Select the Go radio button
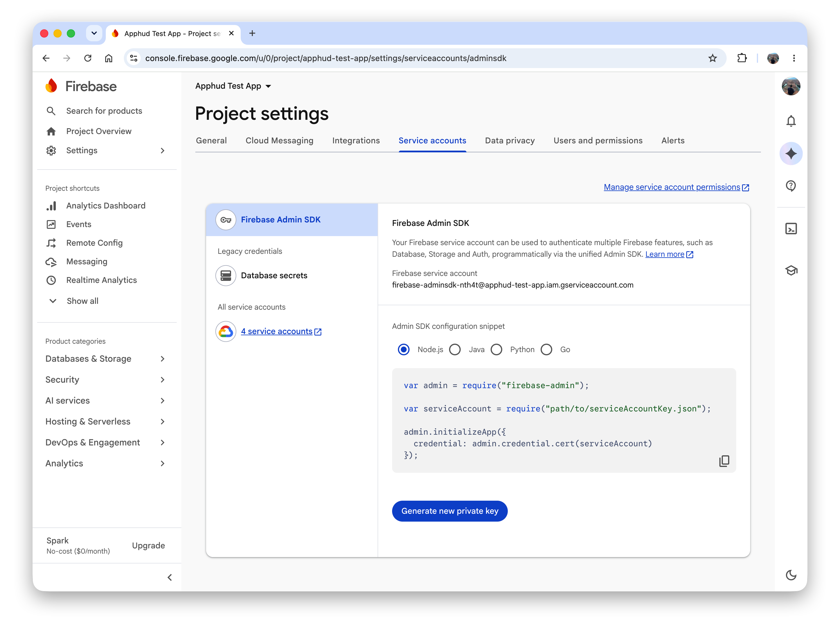840x635 pixels. pyautogui.click(x=546, y=350)
